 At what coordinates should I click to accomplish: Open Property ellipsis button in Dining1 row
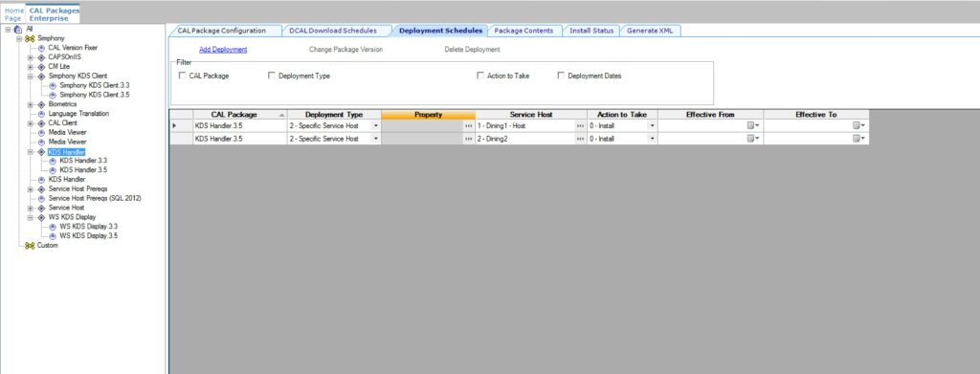tap(469, 125)
